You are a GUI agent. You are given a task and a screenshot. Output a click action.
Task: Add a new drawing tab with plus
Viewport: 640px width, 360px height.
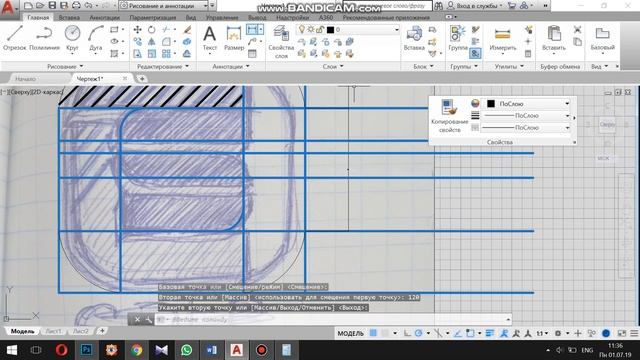click(x=142, y=79)
